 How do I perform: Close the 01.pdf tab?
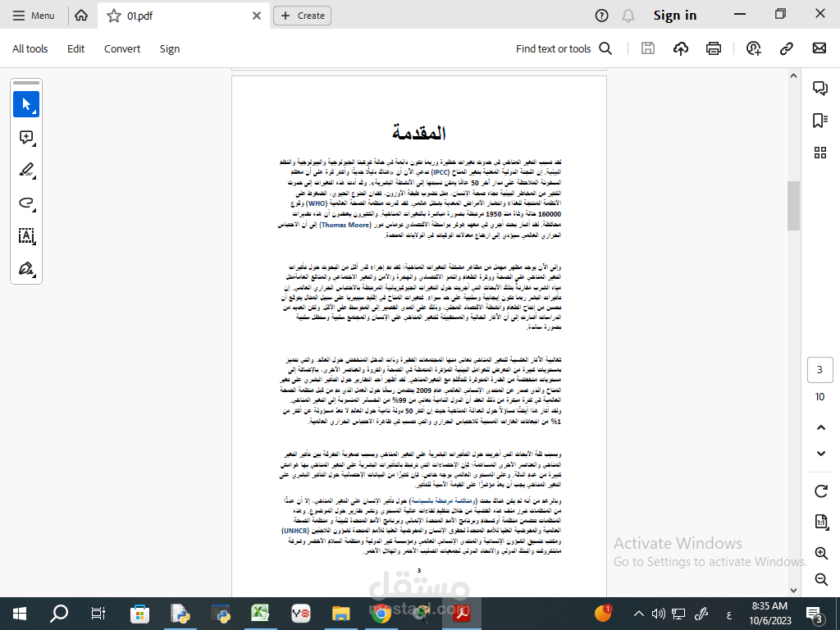257,16
